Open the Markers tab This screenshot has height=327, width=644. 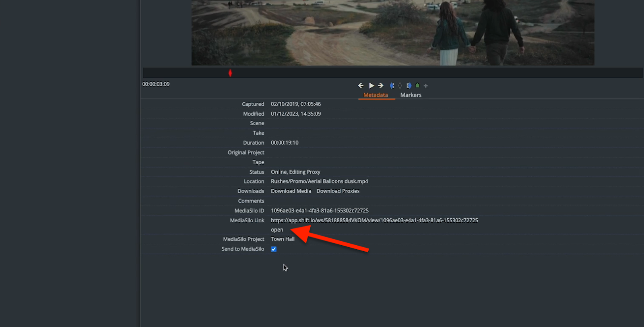click(x=411, y=95)
